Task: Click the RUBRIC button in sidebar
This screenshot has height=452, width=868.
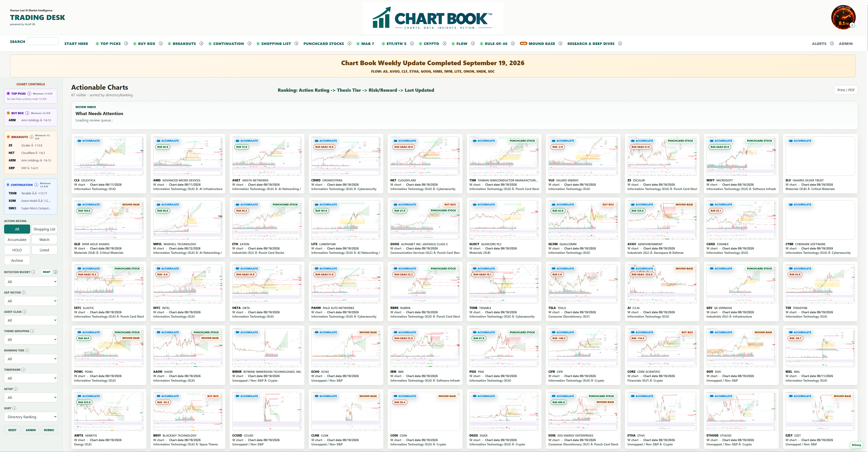Action: 49,430
